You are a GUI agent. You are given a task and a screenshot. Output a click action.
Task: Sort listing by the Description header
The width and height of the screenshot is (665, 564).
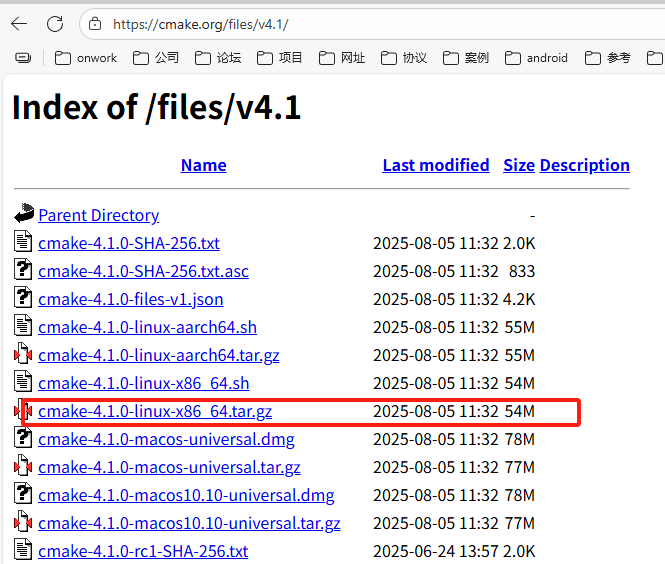tap(585, 165)
